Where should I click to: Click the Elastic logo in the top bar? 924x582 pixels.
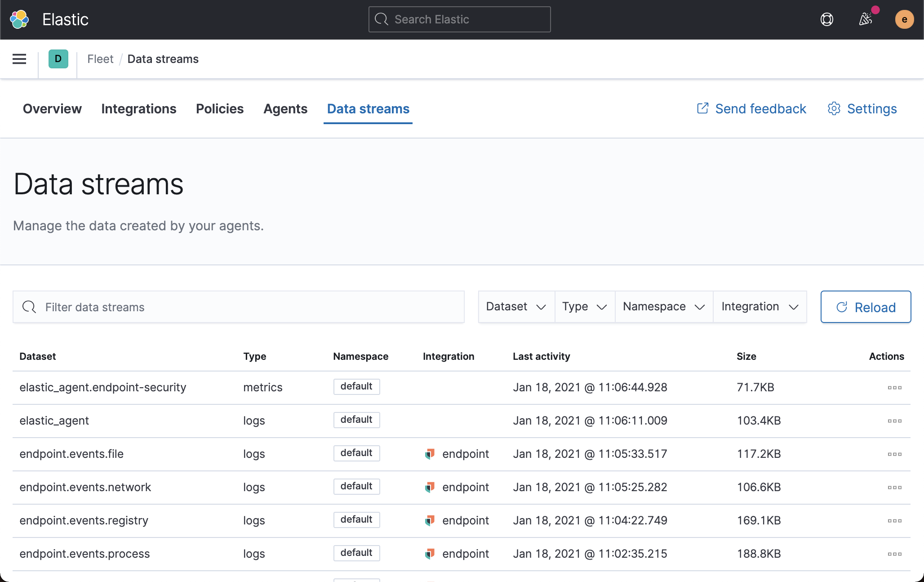(18, 19)
